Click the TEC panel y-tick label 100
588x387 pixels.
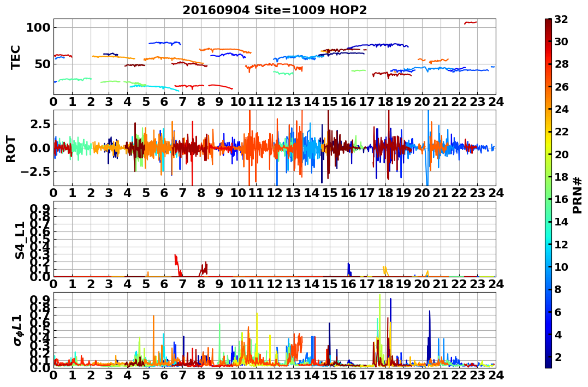(38, 27)
